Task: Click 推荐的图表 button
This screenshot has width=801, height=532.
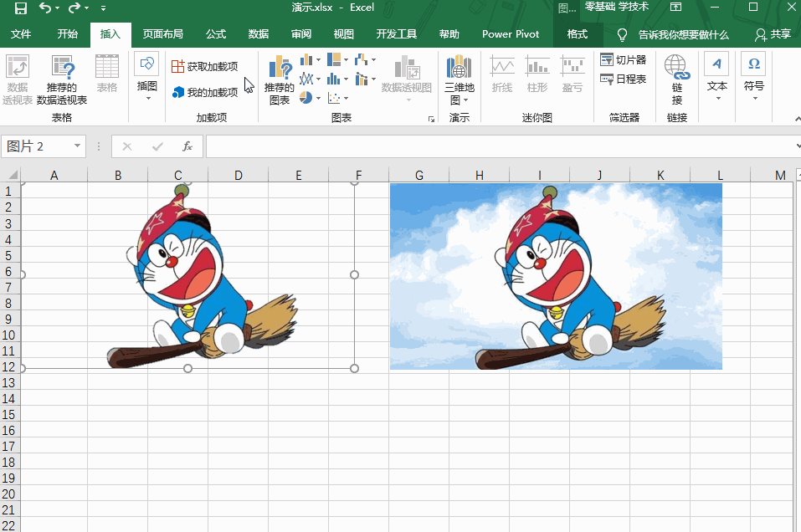Action: pos(280,80)
